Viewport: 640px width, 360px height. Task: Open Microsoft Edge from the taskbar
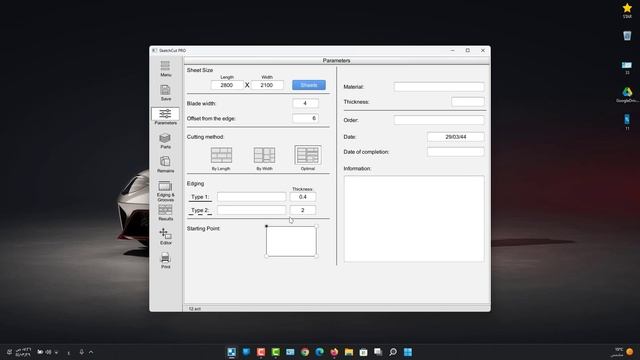(320, 352)
